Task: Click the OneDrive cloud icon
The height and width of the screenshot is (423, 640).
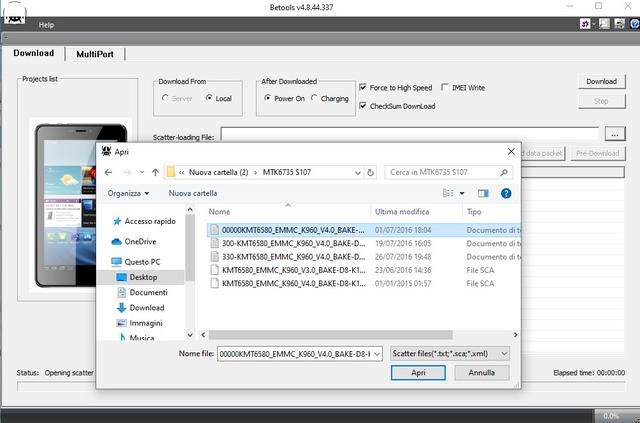Action: [116, 242]
